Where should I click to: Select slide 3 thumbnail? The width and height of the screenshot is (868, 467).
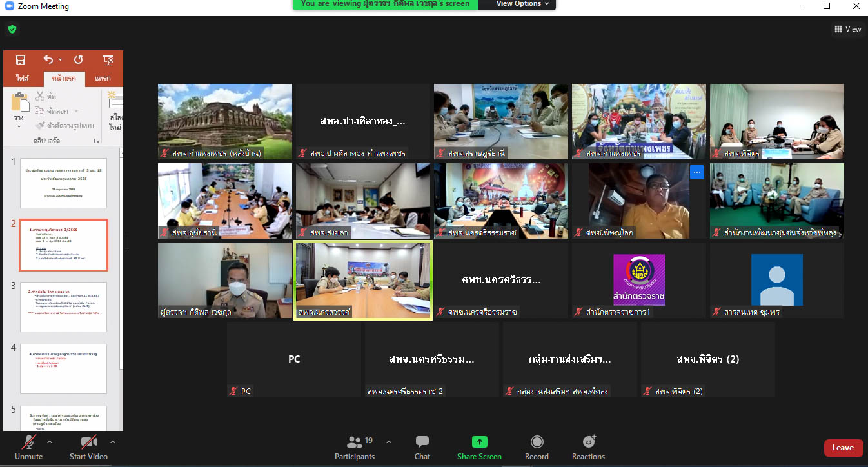(x=63, y=306)
